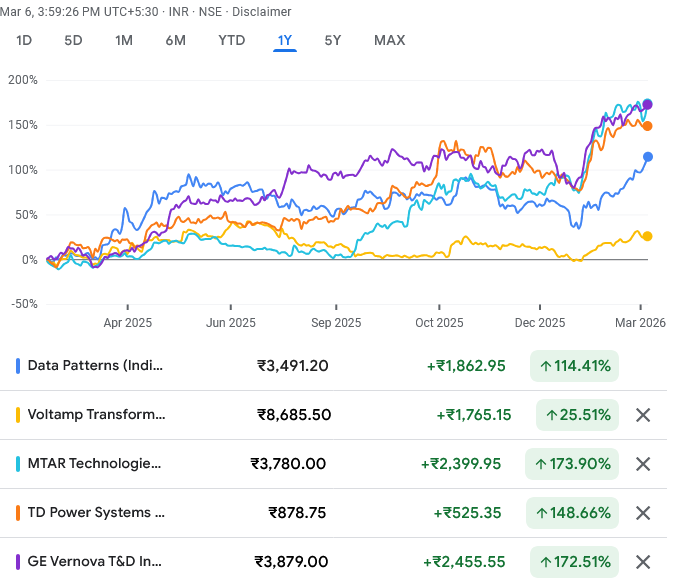This screenshot has height=583, width=675.
Task: Switch chart to 1M range
Action: pyautogui.click(x=124, y=40)
